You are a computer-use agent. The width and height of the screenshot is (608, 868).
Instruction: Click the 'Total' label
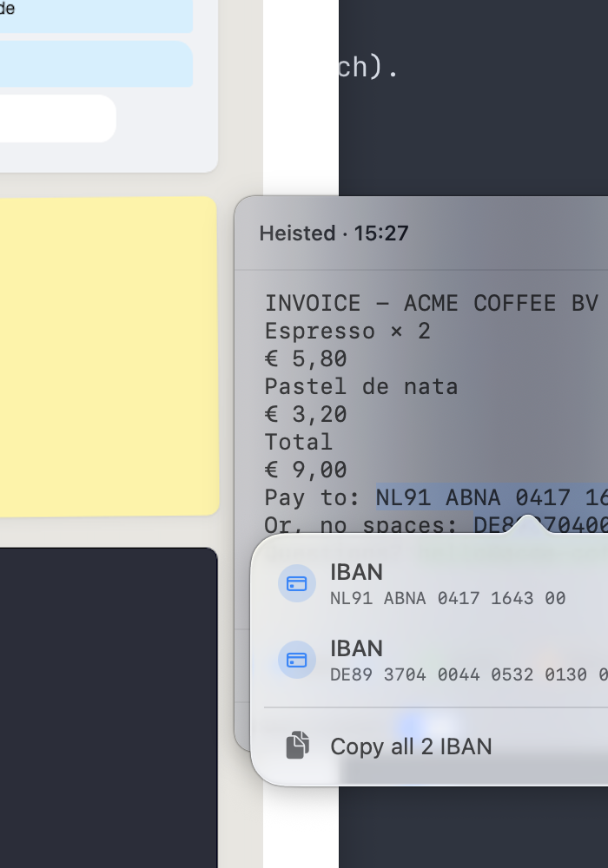pos(299,442)
